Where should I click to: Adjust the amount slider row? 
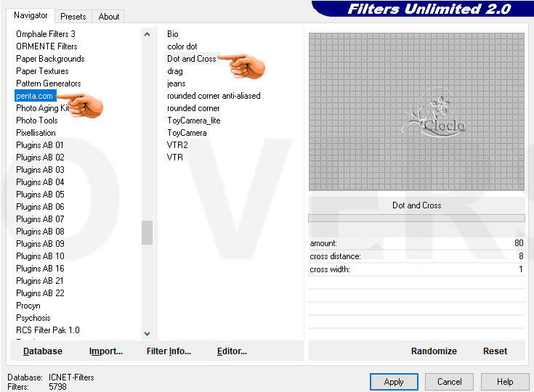click(x=416, y=243)
